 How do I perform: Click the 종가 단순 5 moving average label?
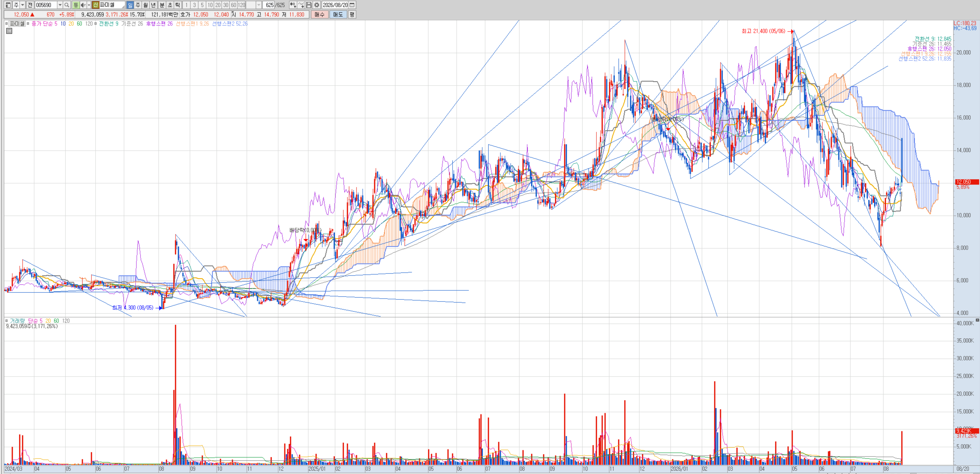[x=45, y=24]
